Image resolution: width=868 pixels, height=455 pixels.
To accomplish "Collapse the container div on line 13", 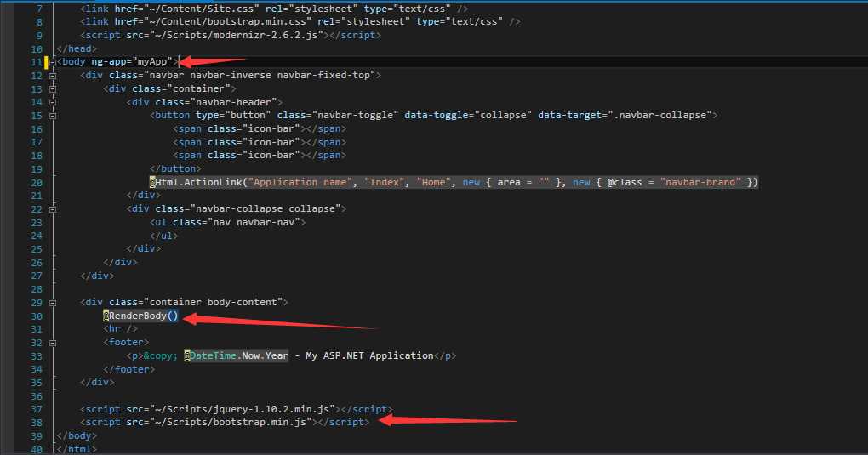I will (53, 88).
